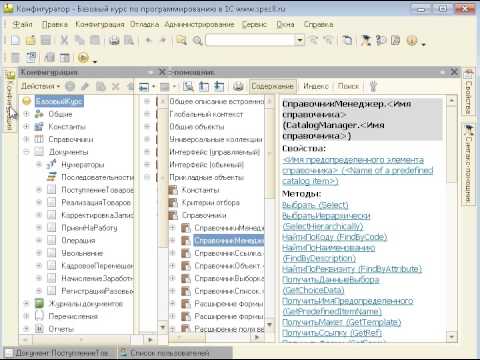Open the Конфигурация menu
This screenshot has width=480, height=360.
click(x=100, y=25)
